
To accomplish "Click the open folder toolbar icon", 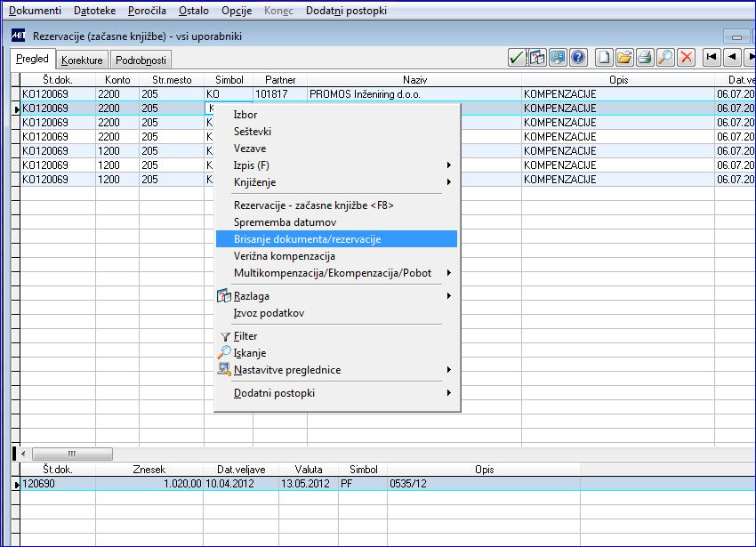I will tap(624, 58).
